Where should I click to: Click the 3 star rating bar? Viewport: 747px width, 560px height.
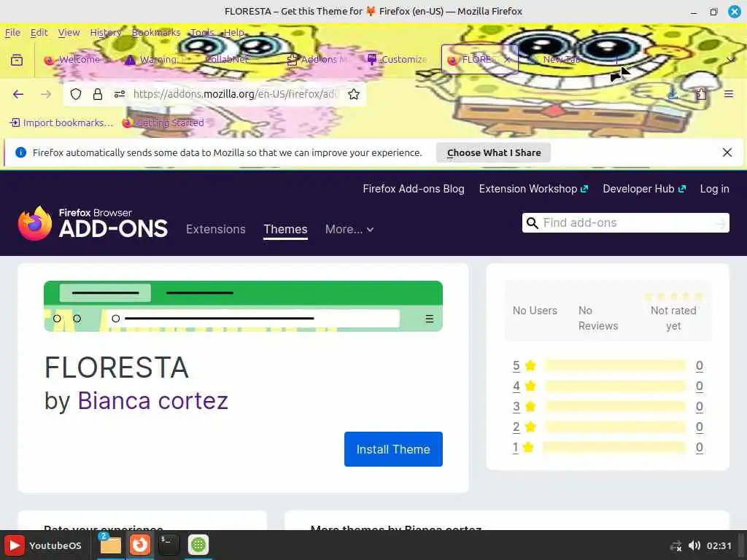tap(615, 407)
